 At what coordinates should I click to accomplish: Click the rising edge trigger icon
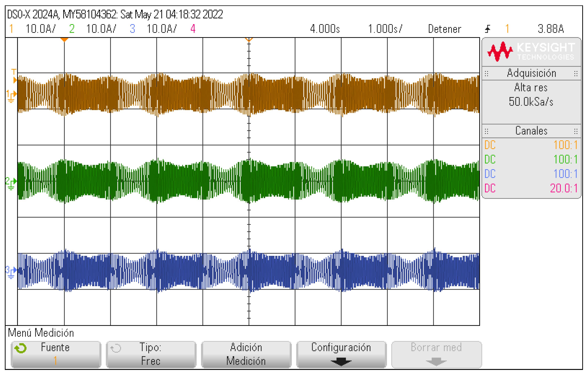487,29
